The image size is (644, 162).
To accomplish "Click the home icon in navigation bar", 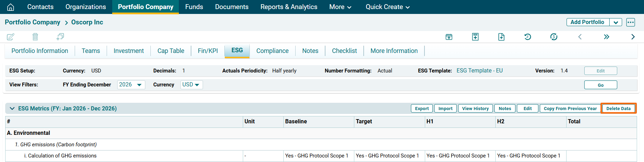I will pos(11,7).
